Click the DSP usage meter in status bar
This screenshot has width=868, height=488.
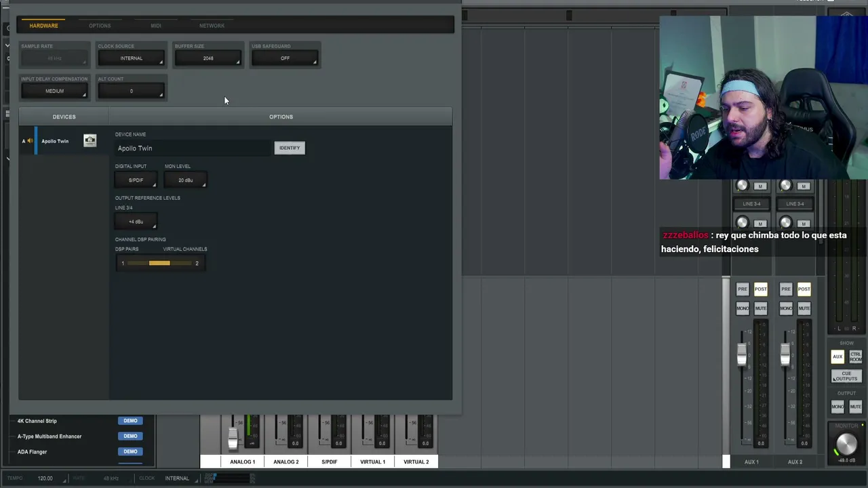[229, 479]
